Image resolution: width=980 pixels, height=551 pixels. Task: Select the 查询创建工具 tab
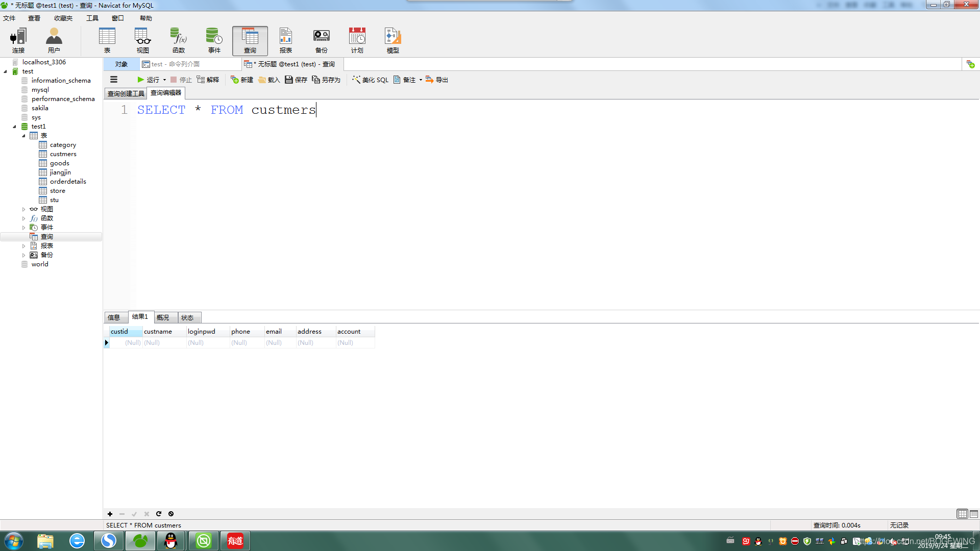[x=126, y=93]
